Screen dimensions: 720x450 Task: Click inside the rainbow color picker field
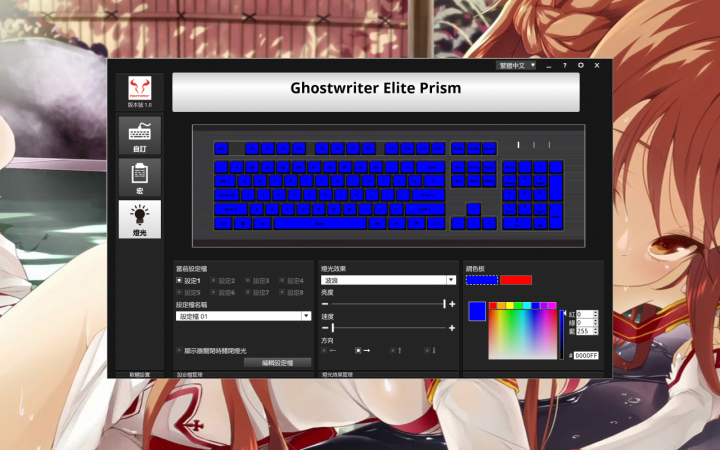pos(523,334)
